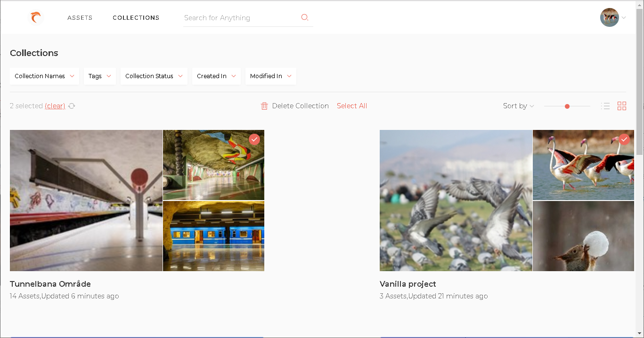Open the subway platform large thumbnail
The height and width of the screenshot is (338, 644).
click(86, 201)
